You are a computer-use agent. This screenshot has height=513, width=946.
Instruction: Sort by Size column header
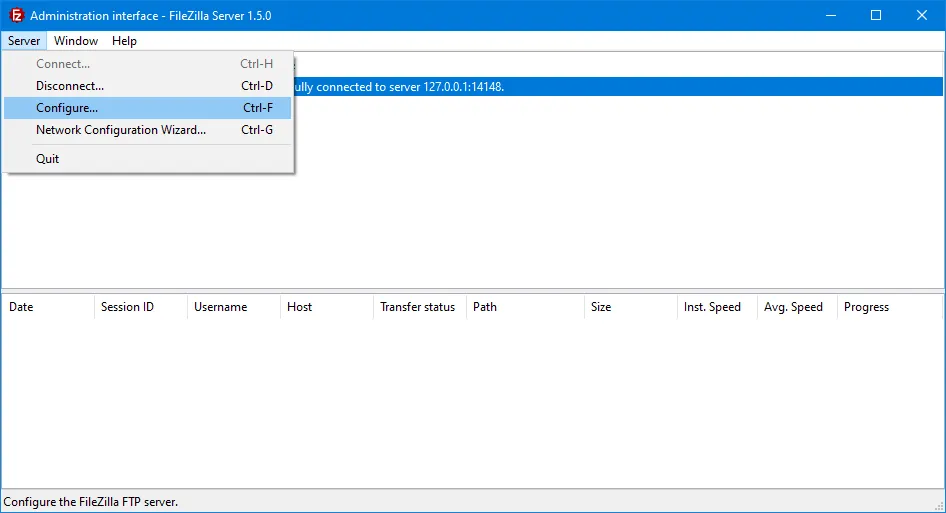pos(630,307)
